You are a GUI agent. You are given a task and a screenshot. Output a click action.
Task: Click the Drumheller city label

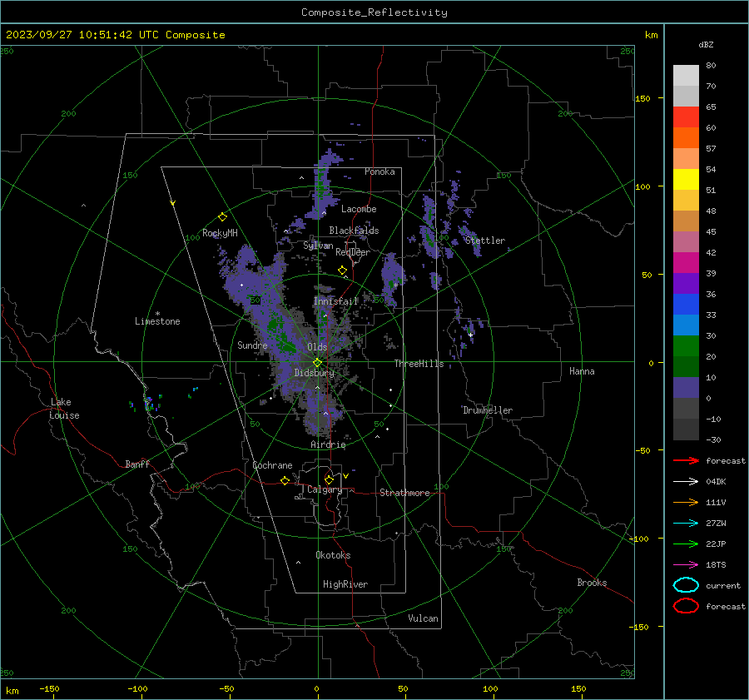488,410
